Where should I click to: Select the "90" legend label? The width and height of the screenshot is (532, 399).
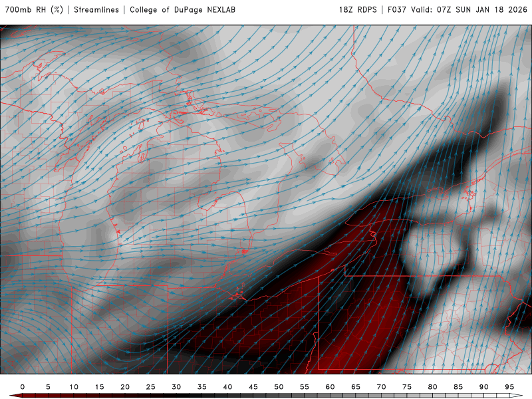pyautogui.click(x=483, y=387)
